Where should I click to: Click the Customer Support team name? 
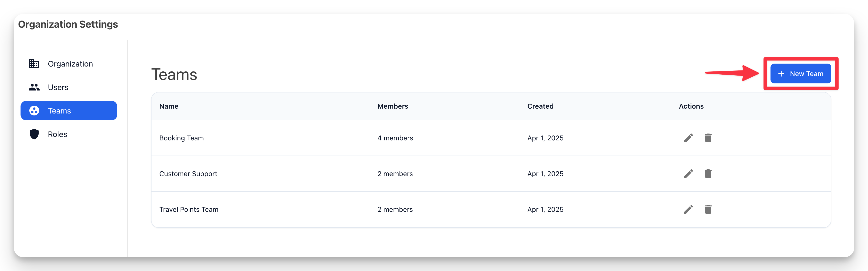tap(188, 174)
